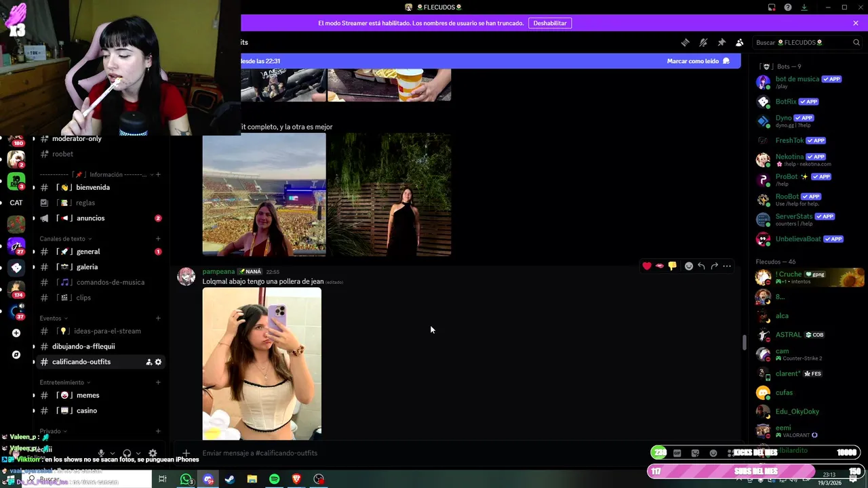Viewport: 868px width, 488px height.
Task: Click the download update icon
Action: pos(804,7)
